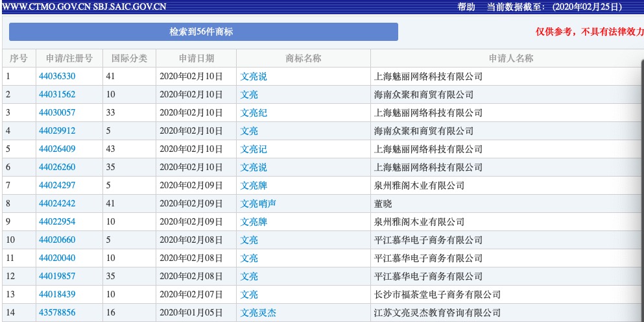Select date 2020年02月07日 in row 13
This screenshot has height=322, width=644.
pyautogui.click(x=191, y=295)
